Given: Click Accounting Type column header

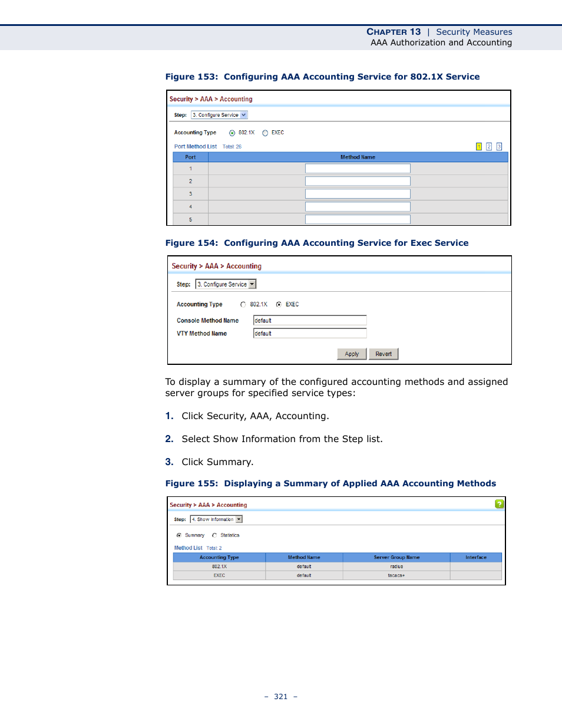Looking at the screenshot, I should click(x=219, y=557).
